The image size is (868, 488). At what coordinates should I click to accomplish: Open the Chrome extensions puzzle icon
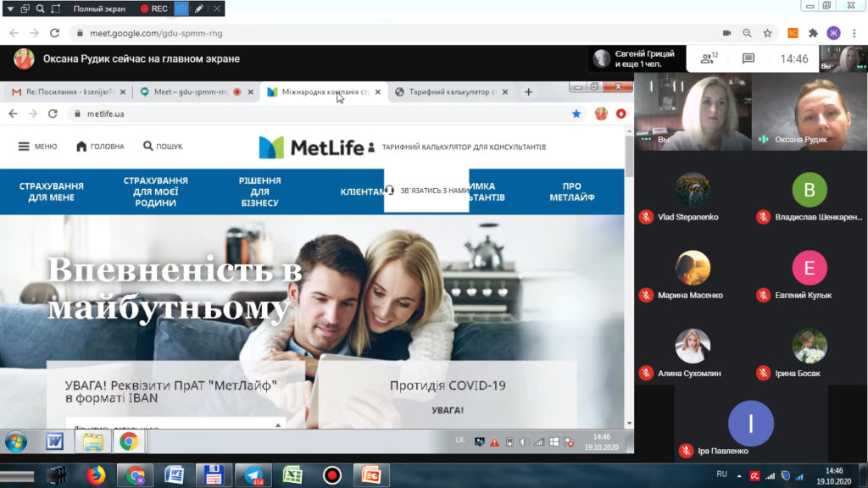point(813,33)
